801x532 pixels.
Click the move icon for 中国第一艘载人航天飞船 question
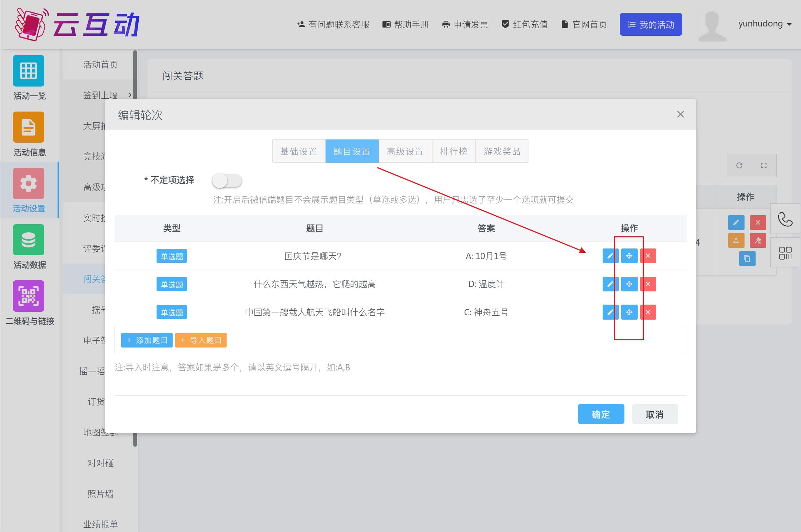(x=629, y=312)
